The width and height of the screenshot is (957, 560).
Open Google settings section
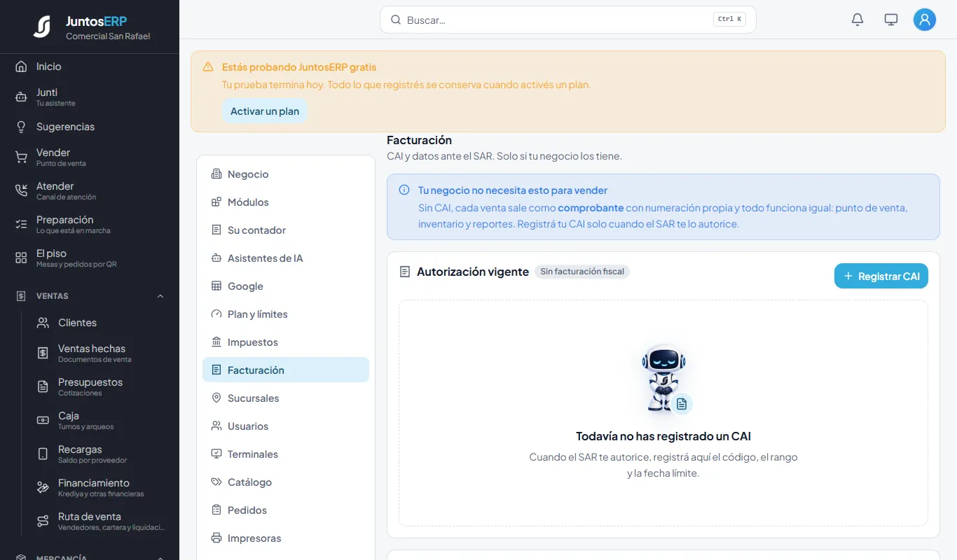286,286
